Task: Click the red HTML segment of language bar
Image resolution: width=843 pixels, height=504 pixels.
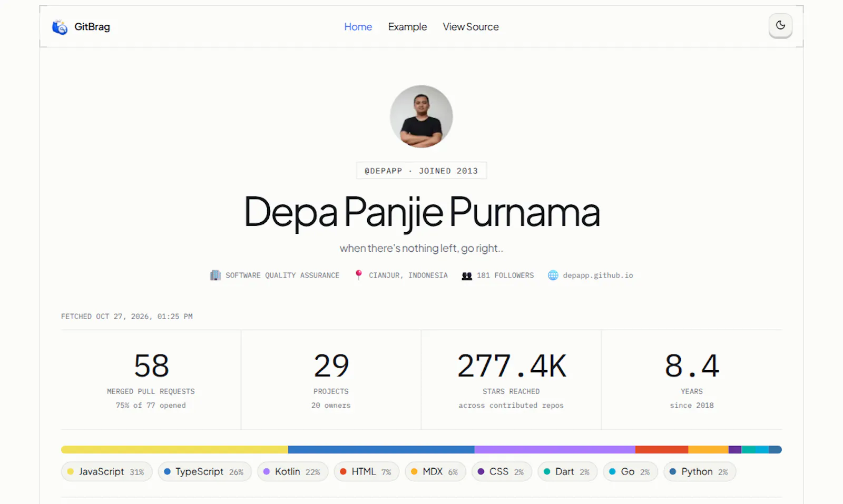Action: pyautogui.click(x=662, y=450)
